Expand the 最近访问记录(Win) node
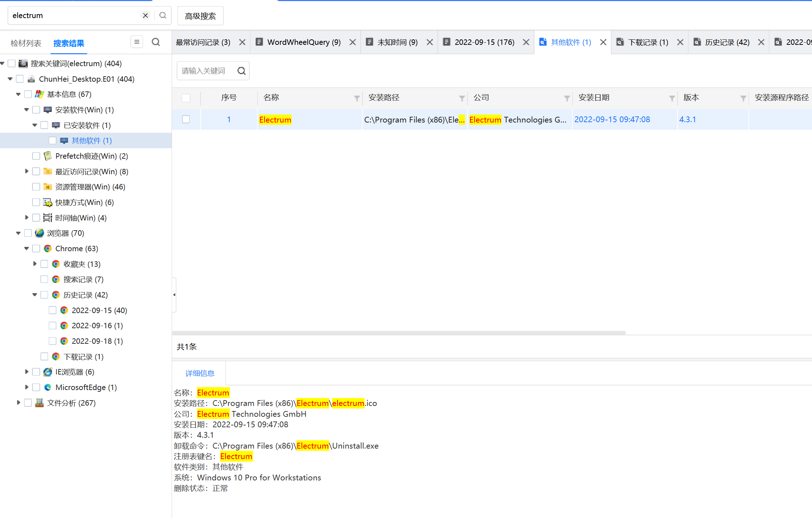Image resolution: width=812 pixels, height=518 pixels. (x=26, y=171)
